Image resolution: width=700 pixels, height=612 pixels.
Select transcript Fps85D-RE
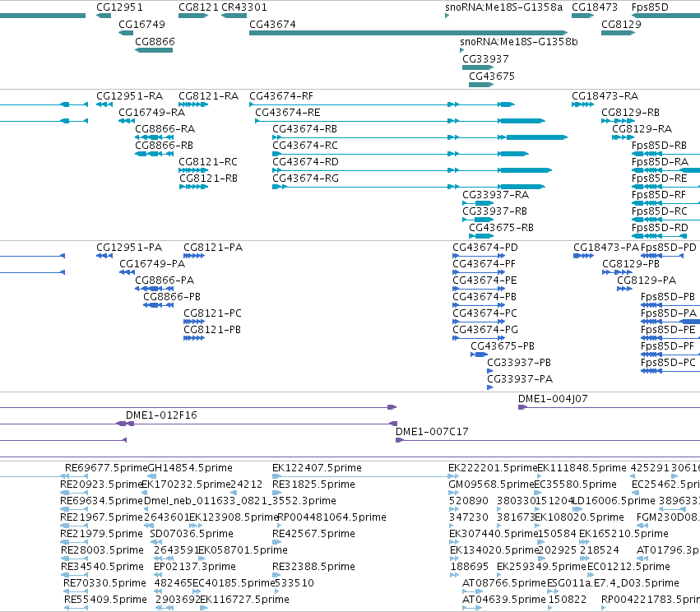point(660,178)
